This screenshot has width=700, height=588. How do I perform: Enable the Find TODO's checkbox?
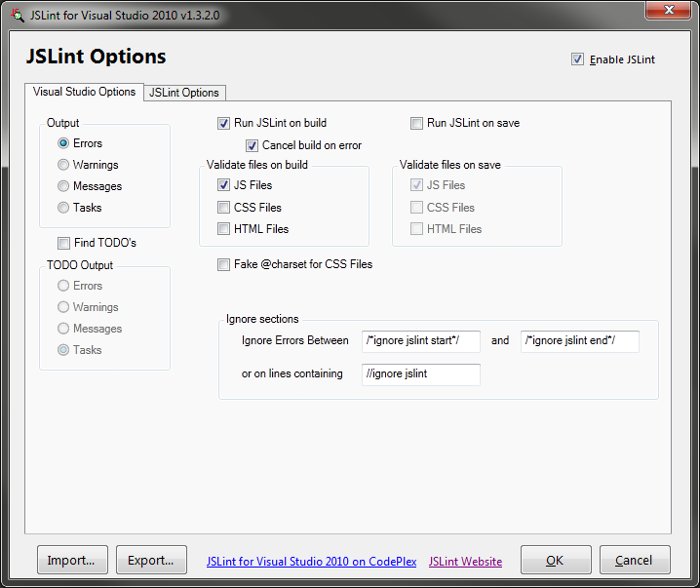pyautogui.click(x=64, y=243)
